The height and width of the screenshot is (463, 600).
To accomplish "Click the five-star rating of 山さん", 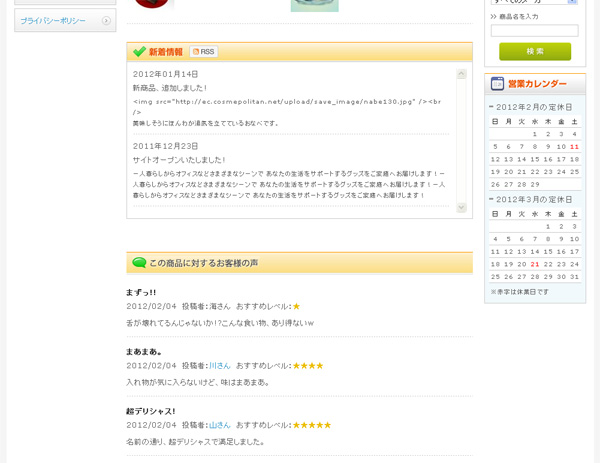I will tap(312, 425).
